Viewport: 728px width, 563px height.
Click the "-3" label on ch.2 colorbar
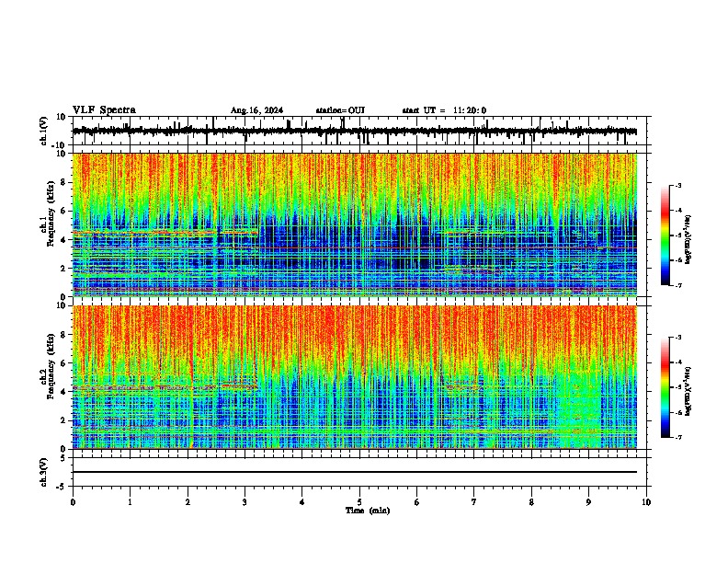click(677, 338)
